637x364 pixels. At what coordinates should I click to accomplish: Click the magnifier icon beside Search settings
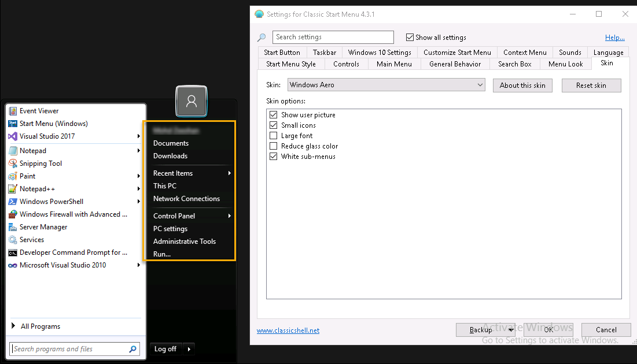[262, 38]
